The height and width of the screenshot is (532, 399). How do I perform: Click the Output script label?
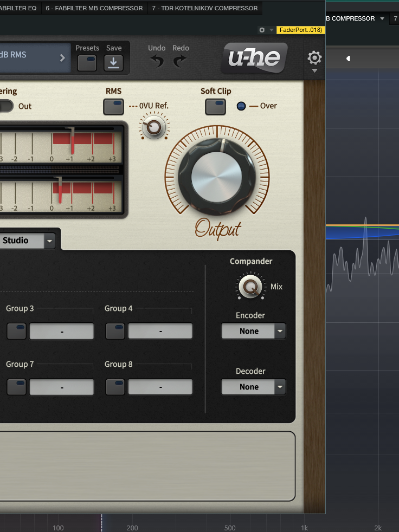tap(218, 229)
